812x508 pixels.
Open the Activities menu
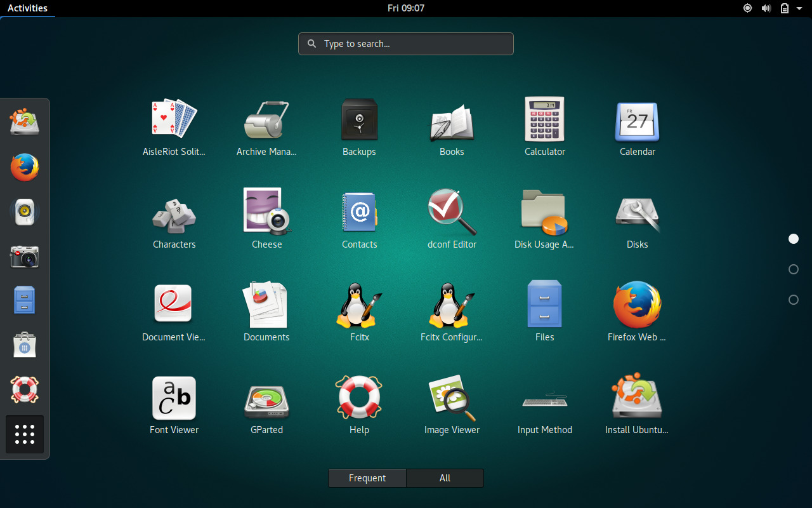[x=27, y=8]
